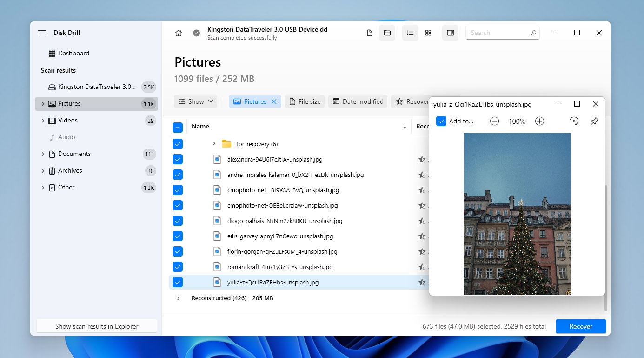Expand the Reconstructed (426) group
This screenshot has height=358, width=644.
coord(179,298)
